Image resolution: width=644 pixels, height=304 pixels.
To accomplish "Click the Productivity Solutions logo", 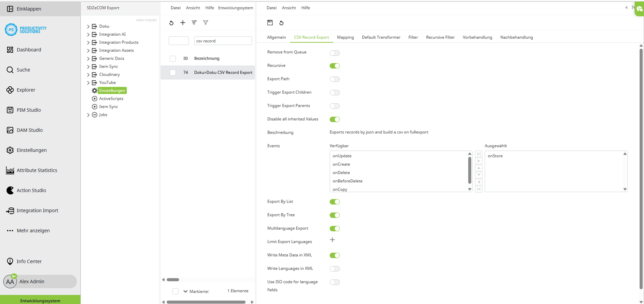I will click(x=26, y=30).
